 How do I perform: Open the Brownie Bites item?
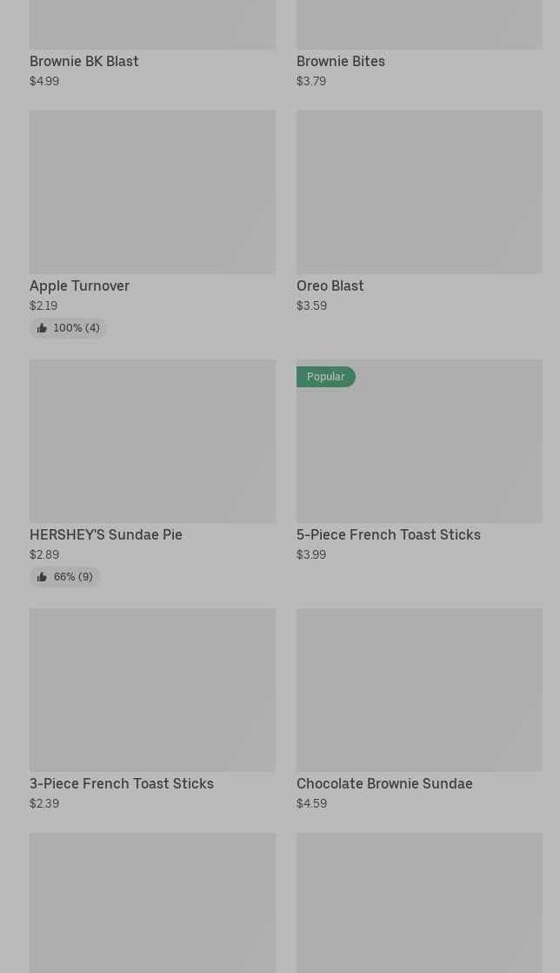click(341, 61)
